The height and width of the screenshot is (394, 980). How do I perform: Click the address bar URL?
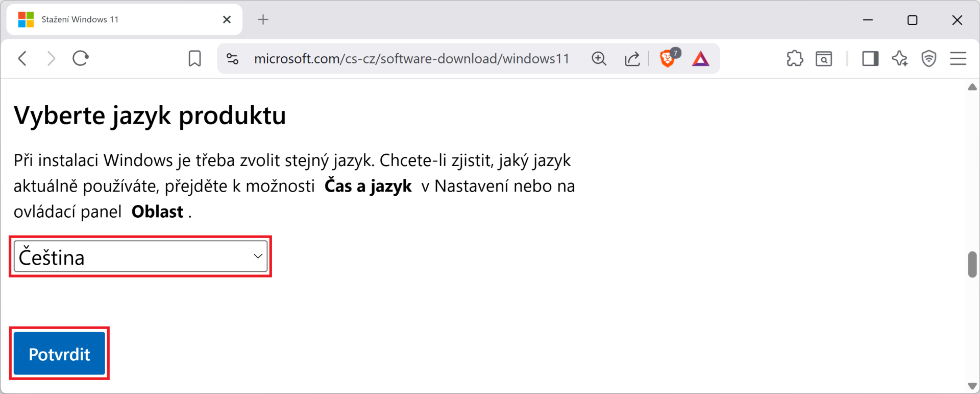tap(411, 59)
